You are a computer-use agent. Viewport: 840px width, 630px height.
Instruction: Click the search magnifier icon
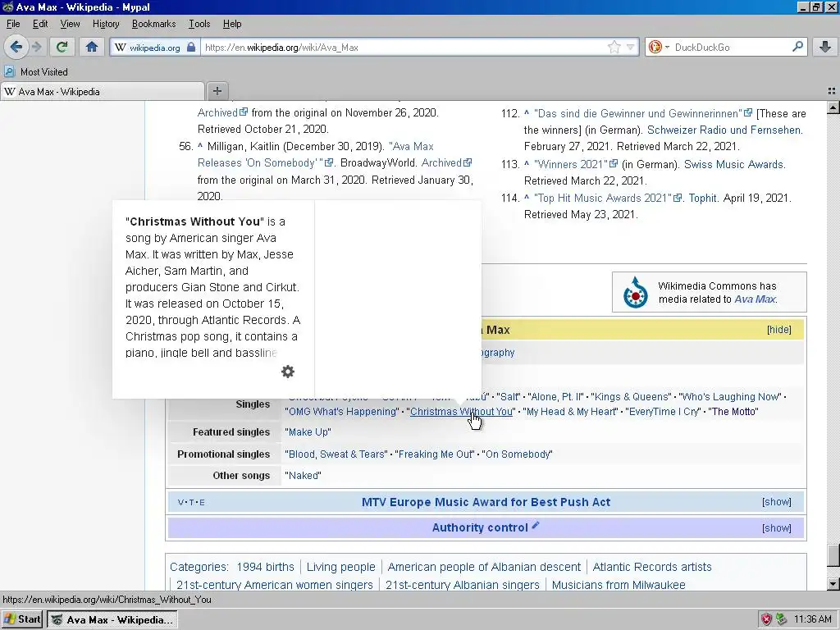coord(797,47)
